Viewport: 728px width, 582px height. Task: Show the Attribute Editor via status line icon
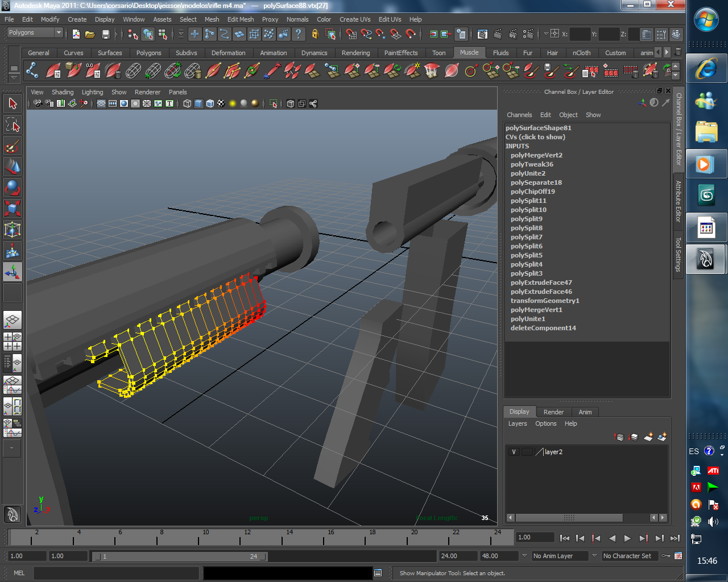click(x=647, y=34)
